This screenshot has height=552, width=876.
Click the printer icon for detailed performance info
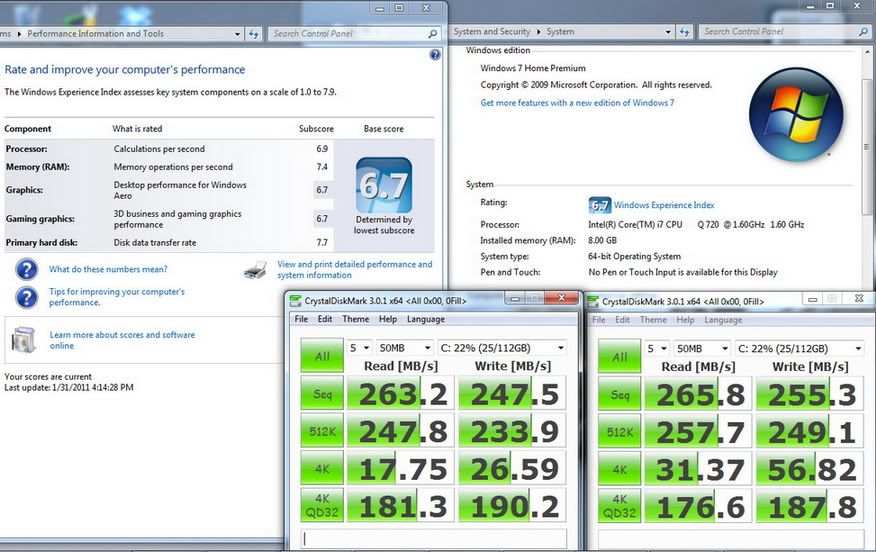255,270
